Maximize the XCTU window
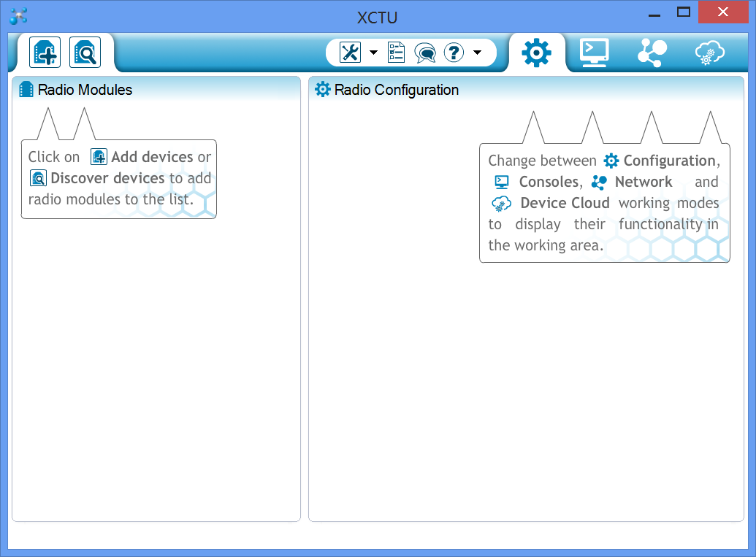This screenshot has height=557, width=756. (684, 12)
